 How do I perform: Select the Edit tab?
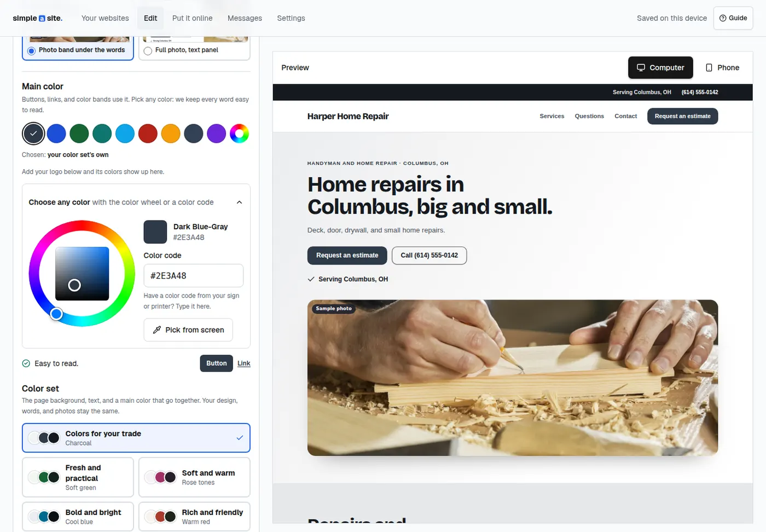pos(150,18)
